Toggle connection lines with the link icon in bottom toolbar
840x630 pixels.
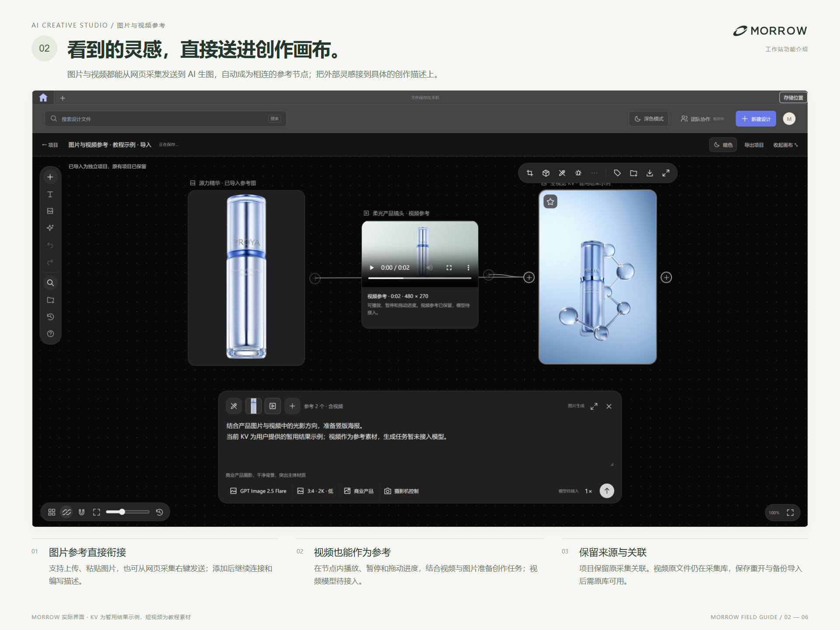tap(66, 512)
